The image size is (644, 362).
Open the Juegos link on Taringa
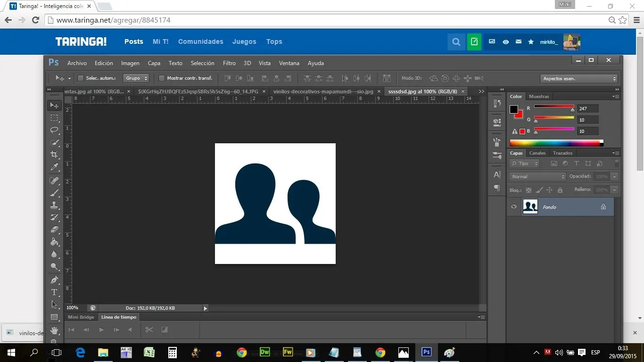244,41
